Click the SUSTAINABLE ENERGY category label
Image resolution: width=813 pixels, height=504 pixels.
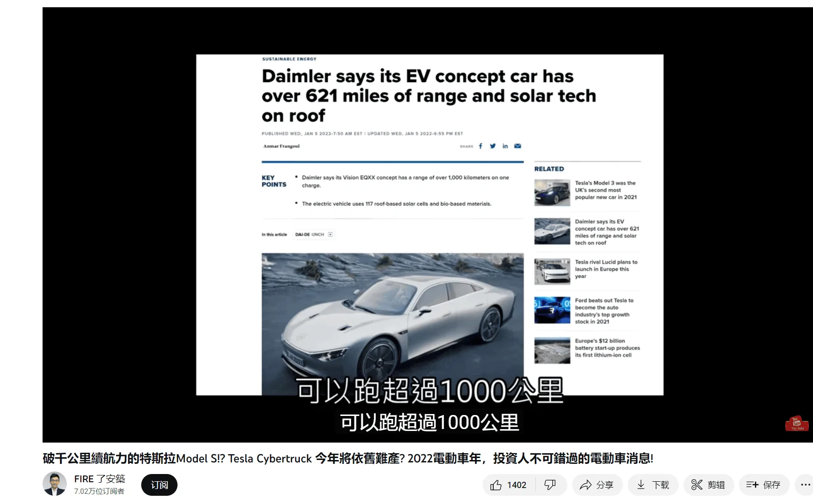tap(289, 59)
